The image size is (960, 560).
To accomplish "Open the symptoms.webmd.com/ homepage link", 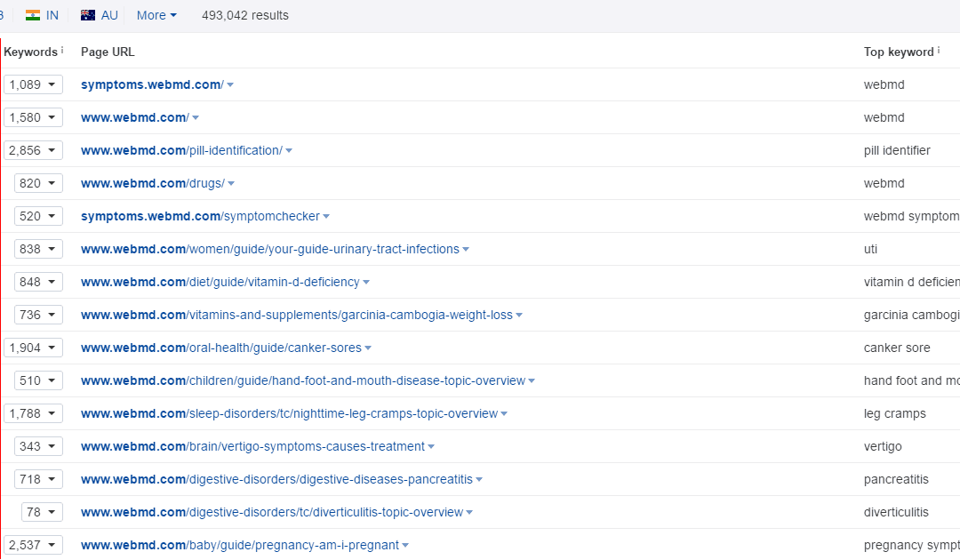I will (x=152, y=84).
